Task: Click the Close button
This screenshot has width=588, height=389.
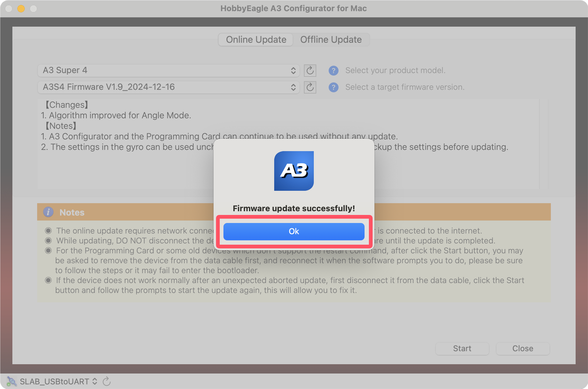Action: (523, 348)
